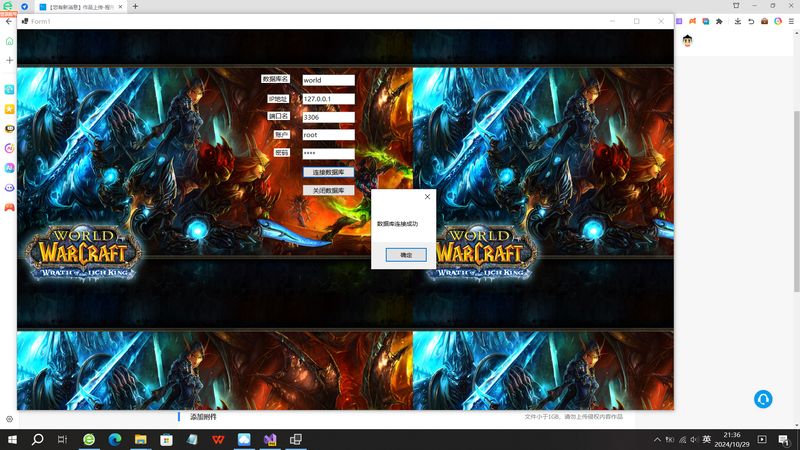Open Task View on the taskbar
The width and height of the screenshot is (800, 450).
click(x=62, y=439)
